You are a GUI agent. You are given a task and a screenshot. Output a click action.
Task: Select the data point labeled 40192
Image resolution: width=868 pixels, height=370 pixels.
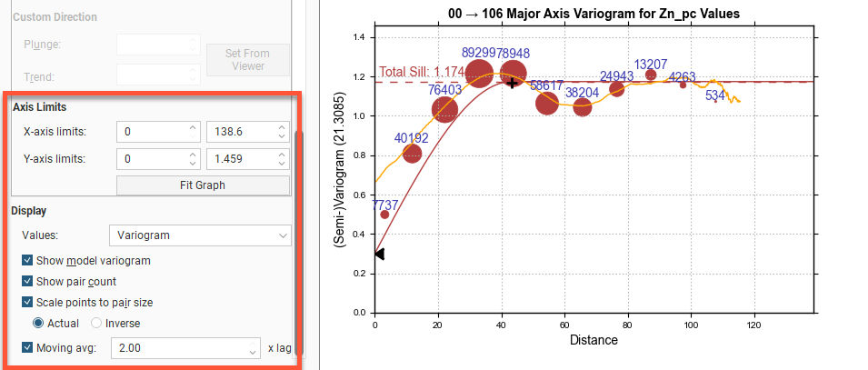pos(412,154)
